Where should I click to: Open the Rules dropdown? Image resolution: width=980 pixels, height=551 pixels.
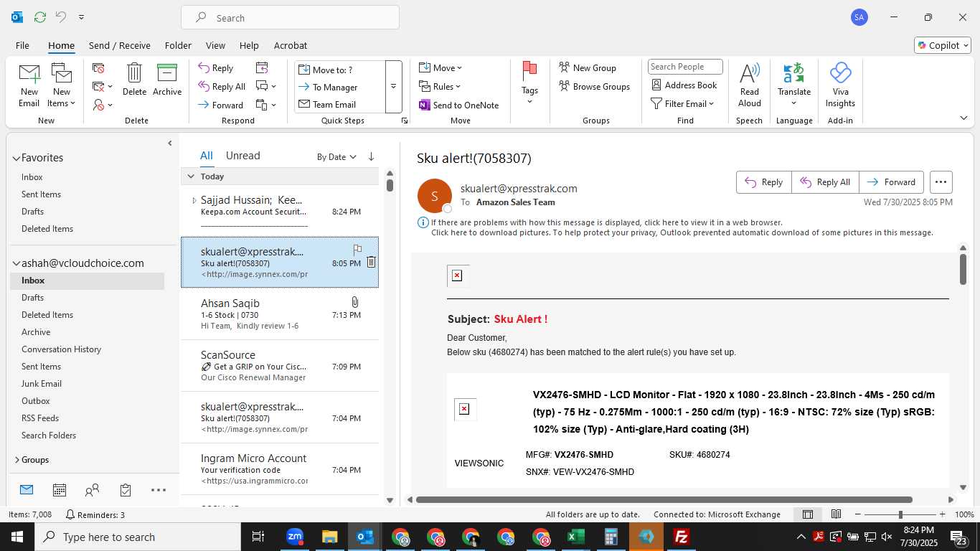click(x=440, y=86)
